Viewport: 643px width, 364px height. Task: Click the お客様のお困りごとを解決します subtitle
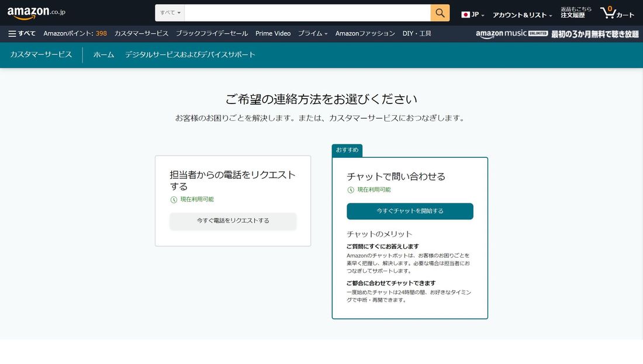[321, 118]
